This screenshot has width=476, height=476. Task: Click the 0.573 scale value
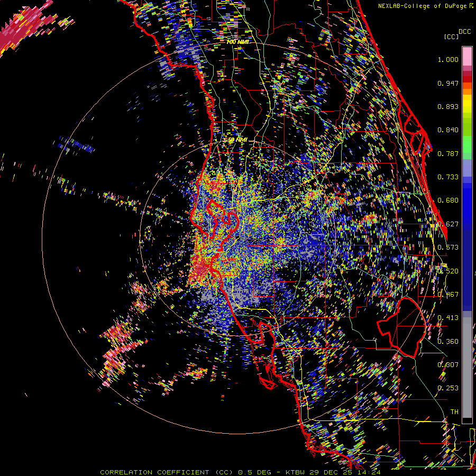coord(448,248)
